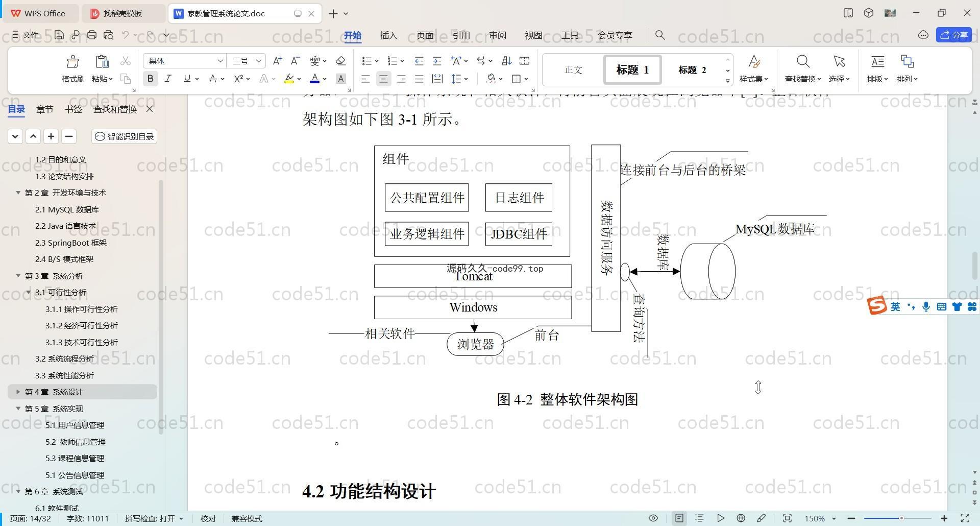
Task: Open the 引用 ribbon tab
Action: click(x=461, y=35)
